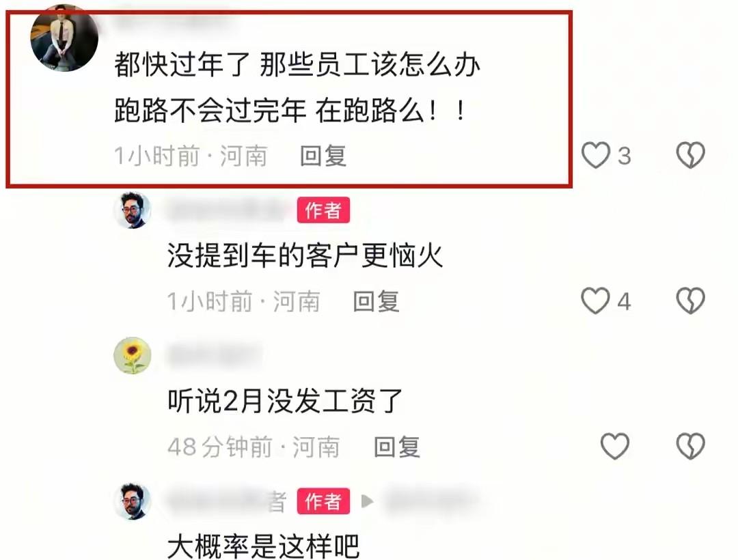The width and height of the screenshot is (738, 560).
Task: Tap author avatar above '没提到车的客户更恼火'
Action: pyautogui.click(x=133, y=210)
